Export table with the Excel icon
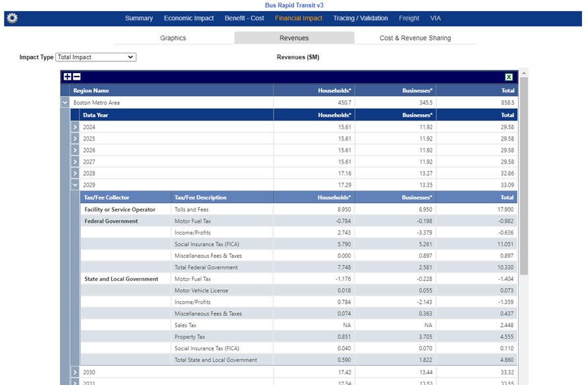This screenshot has width=588, height=385. 509,77
